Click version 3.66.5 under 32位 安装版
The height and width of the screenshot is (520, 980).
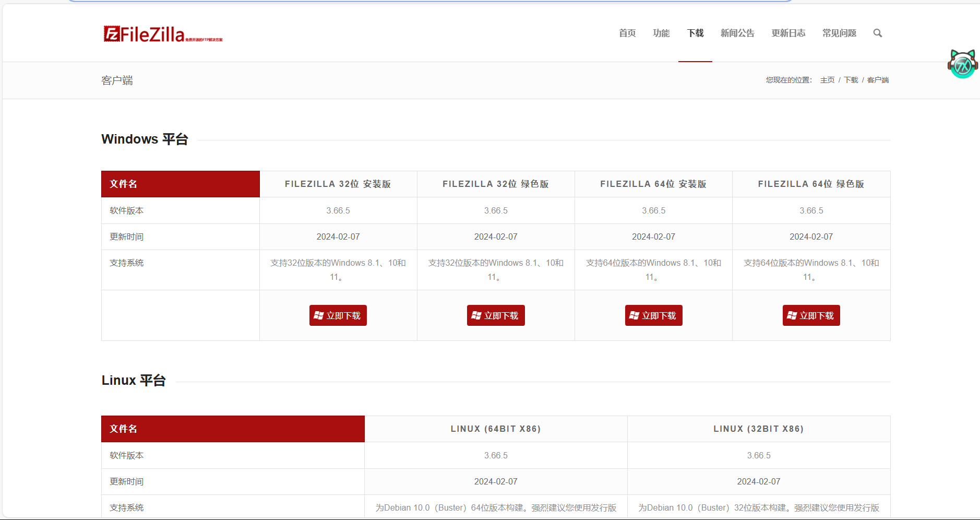click(338, 210)
